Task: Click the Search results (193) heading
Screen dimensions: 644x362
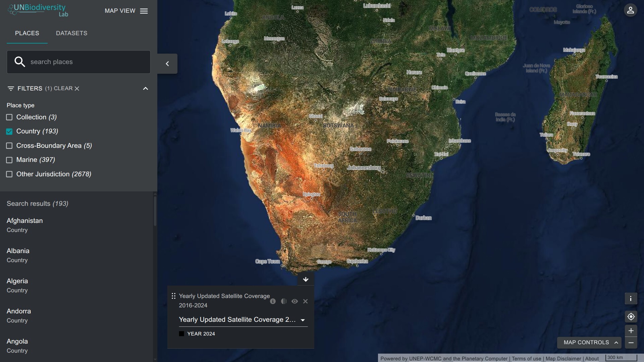Action: 38,204
